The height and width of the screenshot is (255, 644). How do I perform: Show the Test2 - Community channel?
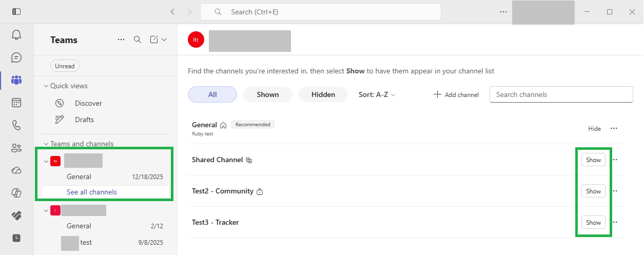593,191
